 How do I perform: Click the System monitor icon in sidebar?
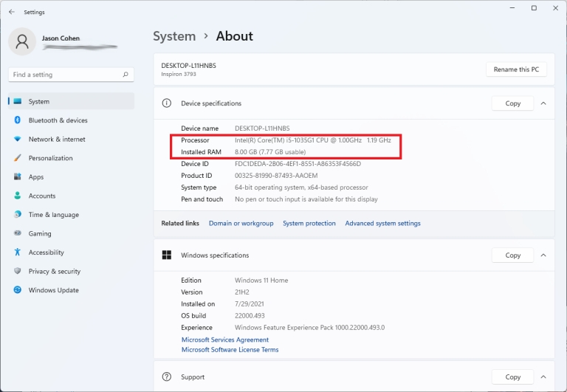click(x=18, y=101)
